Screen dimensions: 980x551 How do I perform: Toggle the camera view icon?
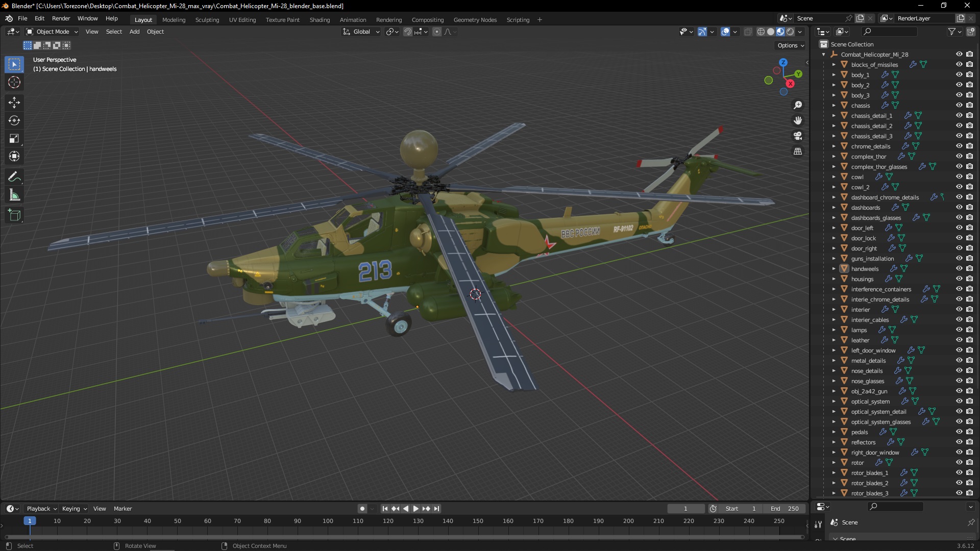(798, 136)
